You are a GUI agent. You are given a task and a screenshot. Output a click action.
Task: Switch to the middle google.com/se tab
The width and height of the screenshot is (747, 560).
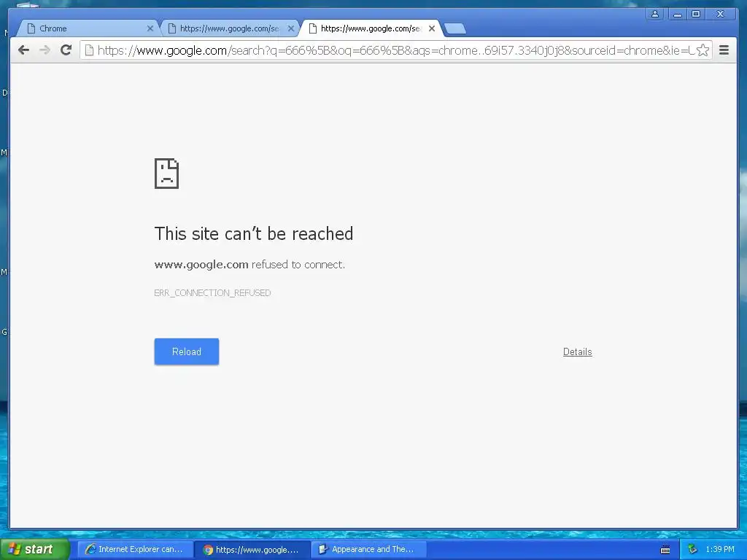pyautogui.click(x=229, y=28)
